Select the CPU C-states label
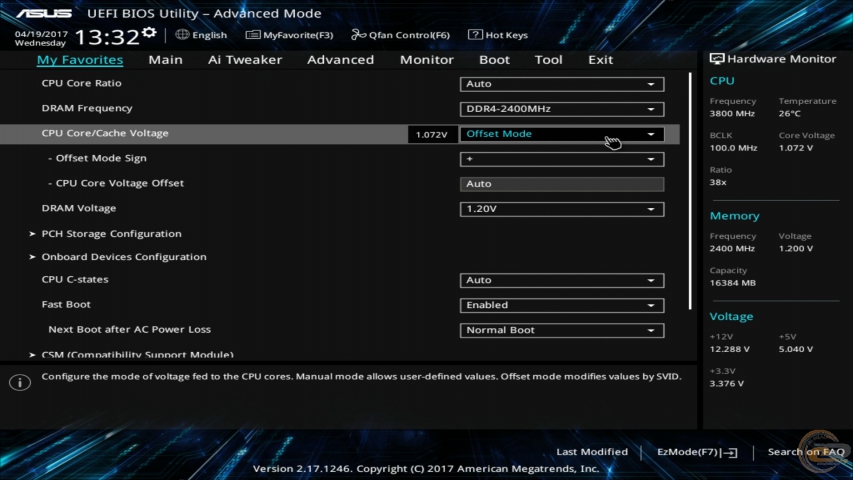Image resolution: width=853 pixels, height=480 pixels. pyautogui.click(x=75, y=280)
